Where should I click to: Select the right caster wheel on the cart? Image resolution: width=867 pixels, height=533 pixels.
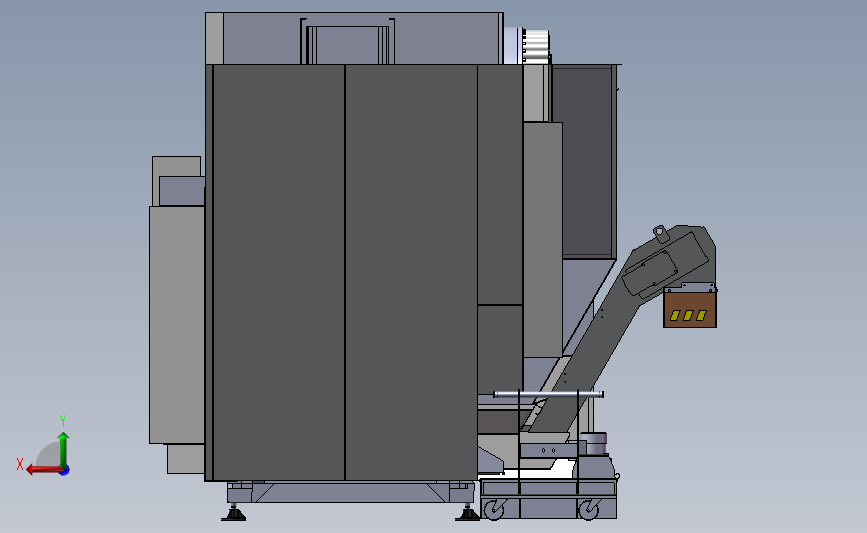[x=589, y=509]
